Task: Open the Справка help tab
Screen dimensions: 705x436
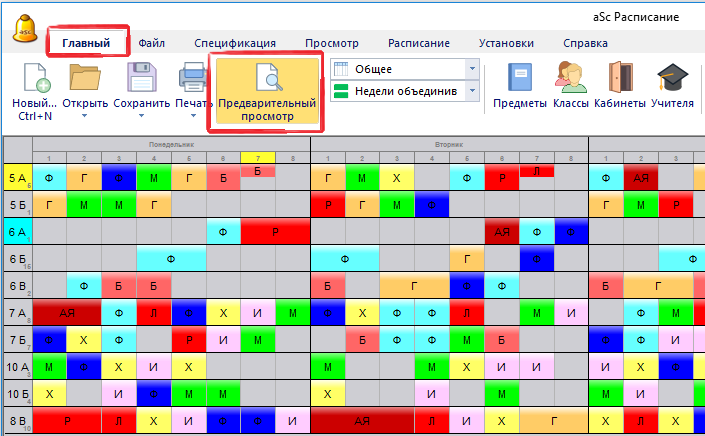Action: 585,44
